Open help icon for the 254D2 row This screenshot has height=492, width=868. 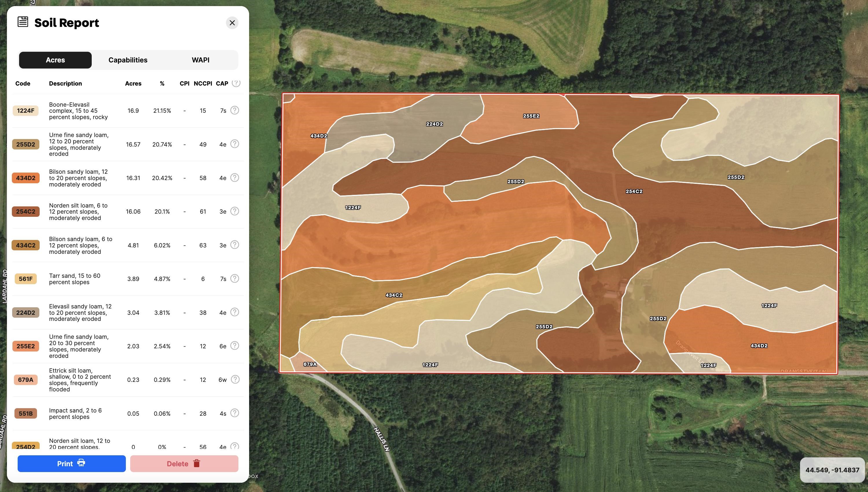[235, 446]
